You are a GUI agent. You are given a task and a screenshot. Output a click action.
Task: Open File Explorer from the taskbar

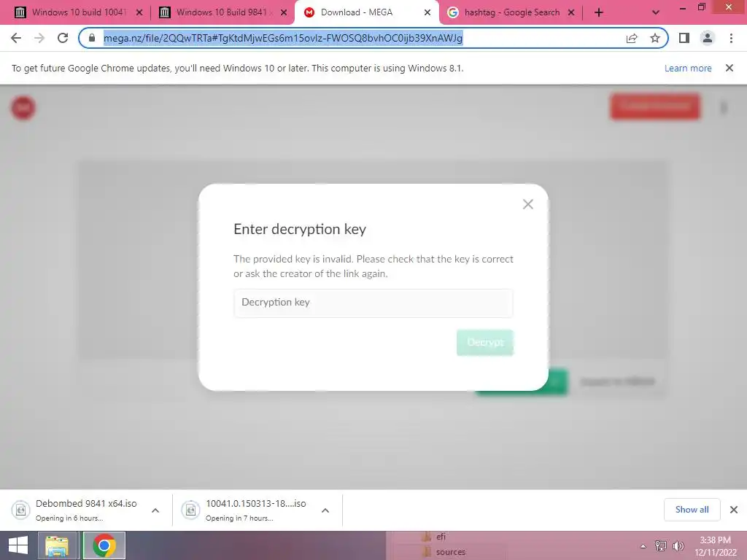tap(57, 545)
